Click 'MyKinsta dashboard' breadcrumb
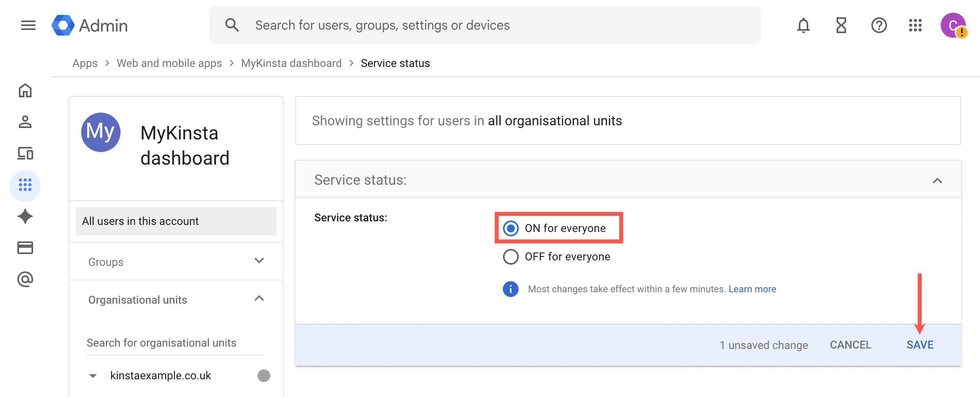The height and width of the screenshot is (397, 980). (291, 63)
